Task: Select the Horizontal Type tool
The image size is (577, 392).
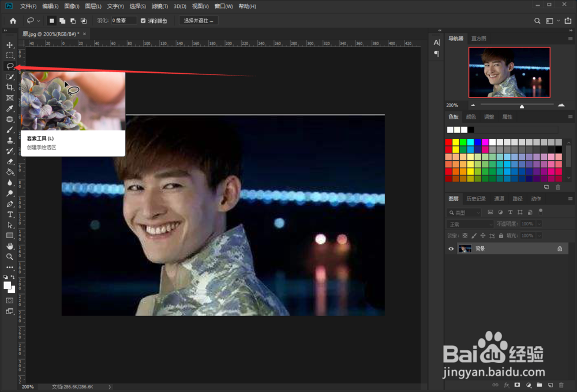Action: [x=10, y=215]
